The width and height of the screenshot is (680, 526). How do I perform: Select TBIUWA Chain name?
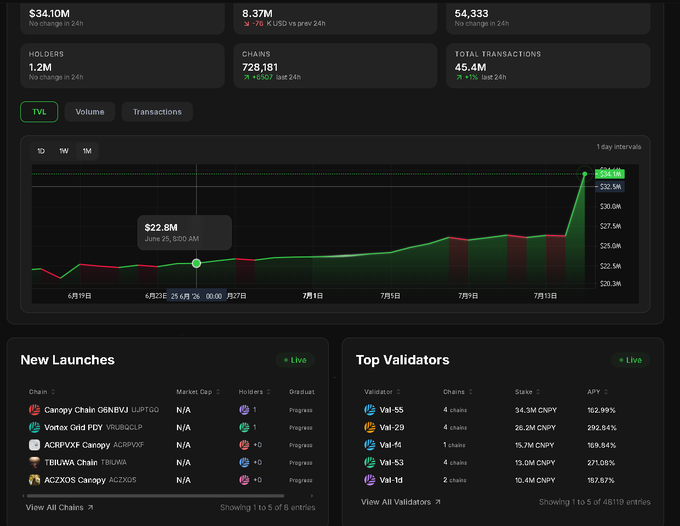pos(71,462)
